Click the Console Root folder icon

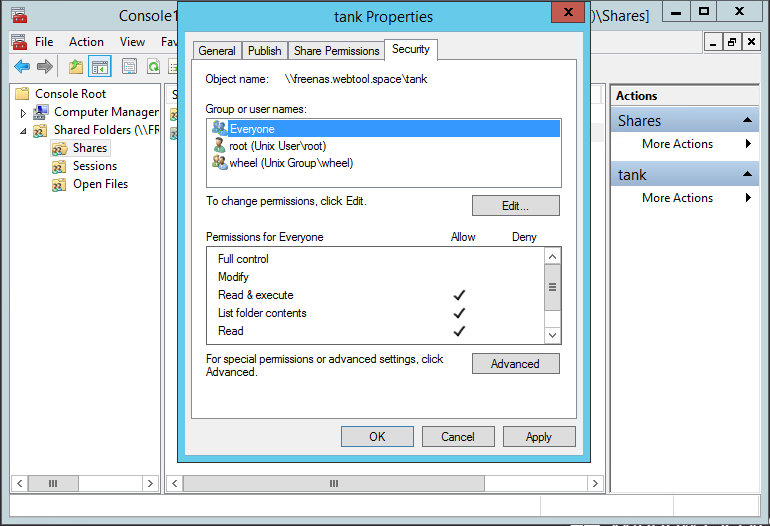pos(22,93)
